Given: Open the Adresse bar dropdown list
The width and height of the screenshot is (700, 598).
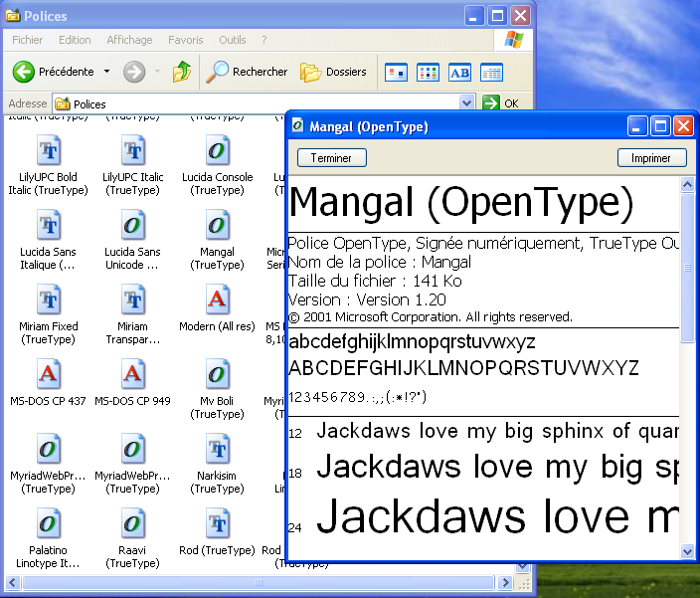Looking at the screenshot, I should tap(467, 103).
